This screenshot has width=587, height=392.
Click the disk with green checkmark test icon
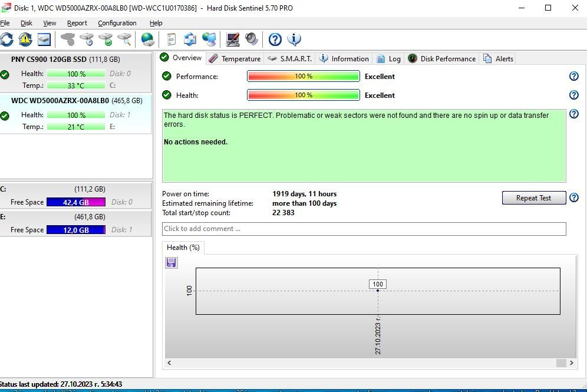tap(106, 39)
